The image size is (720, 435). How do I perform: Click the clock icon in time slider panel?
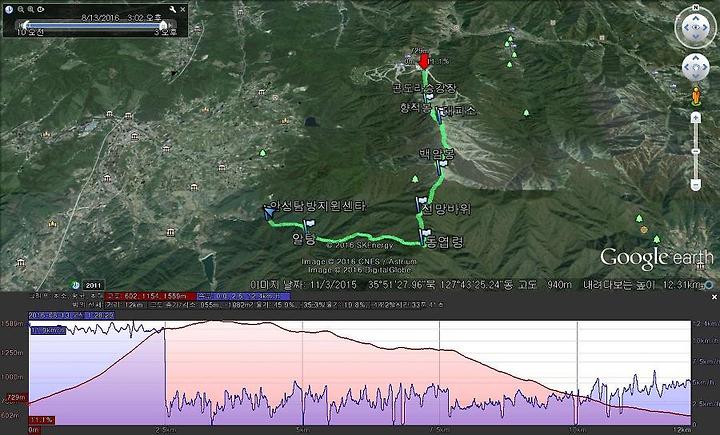9,9
